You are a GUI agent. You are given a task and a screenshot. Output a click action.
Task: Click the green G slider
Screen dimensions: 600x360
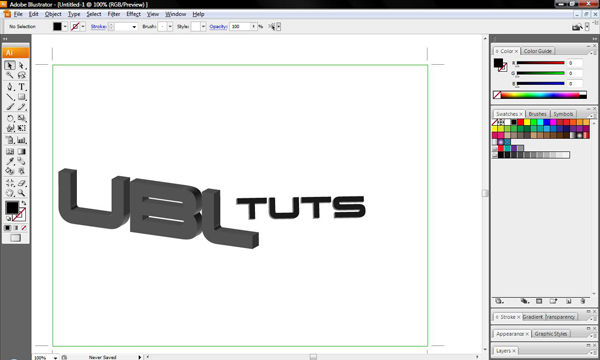[x=541, y=73]
